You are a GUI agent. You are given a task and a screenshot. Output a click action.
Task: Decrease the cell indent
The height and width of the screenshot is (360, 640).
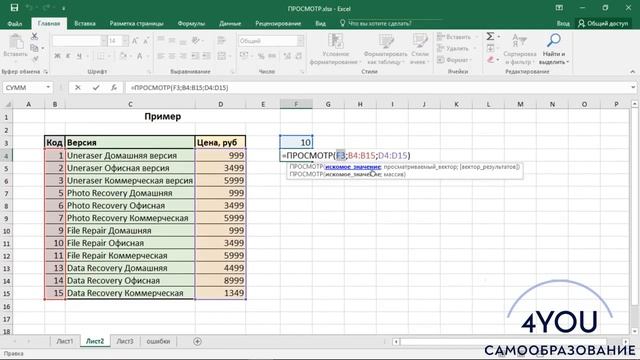click(x=196, y=56)
